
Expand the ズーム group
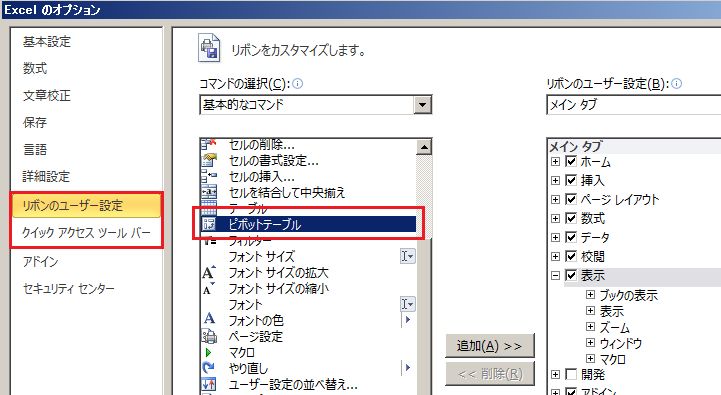point(590,327)
